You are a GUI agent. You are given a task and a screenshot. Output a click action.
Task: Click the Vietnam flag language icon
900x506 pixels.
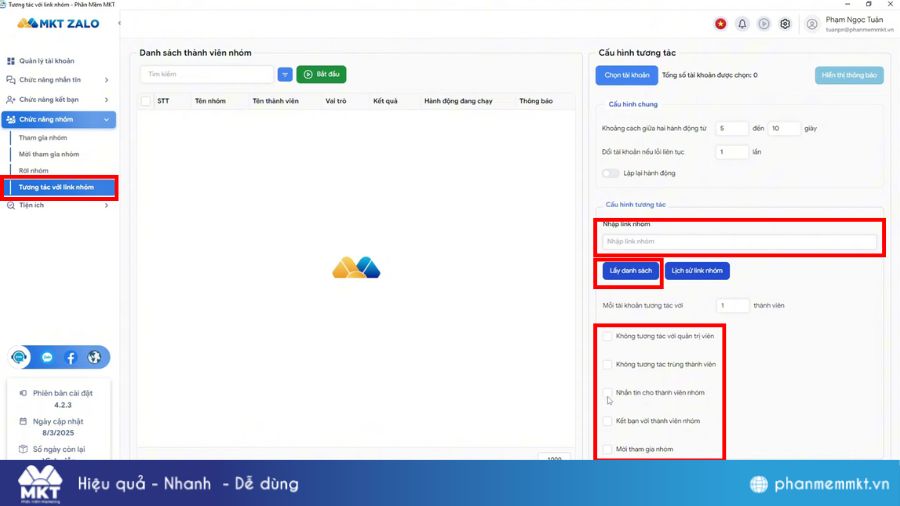(x=720, y=24)
